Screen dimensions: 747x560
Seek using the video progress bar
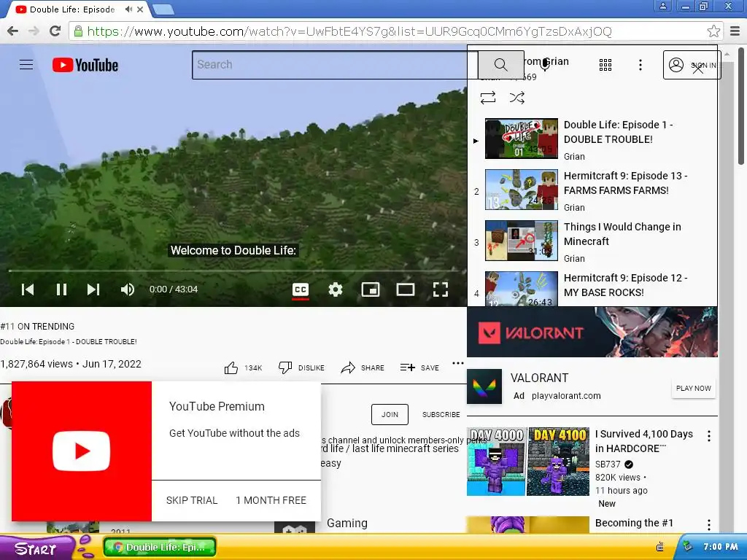[233, 271]
